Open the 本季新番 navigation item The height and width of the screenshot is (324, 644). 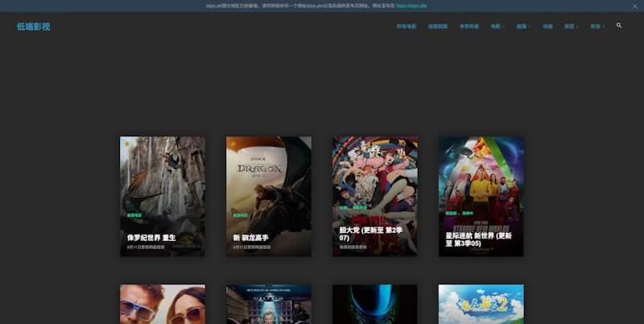[469, 27]
